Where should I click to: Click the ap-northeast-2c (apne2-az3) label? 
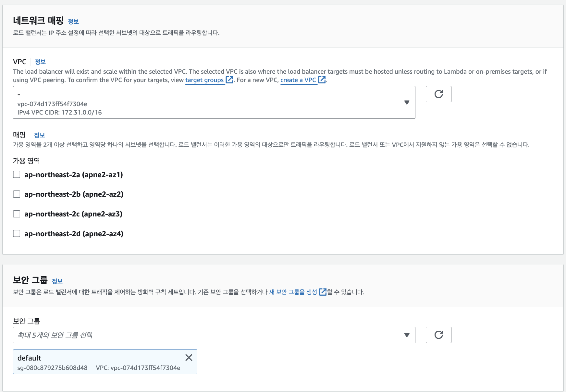pyautogui.click(x=73, y=214)
